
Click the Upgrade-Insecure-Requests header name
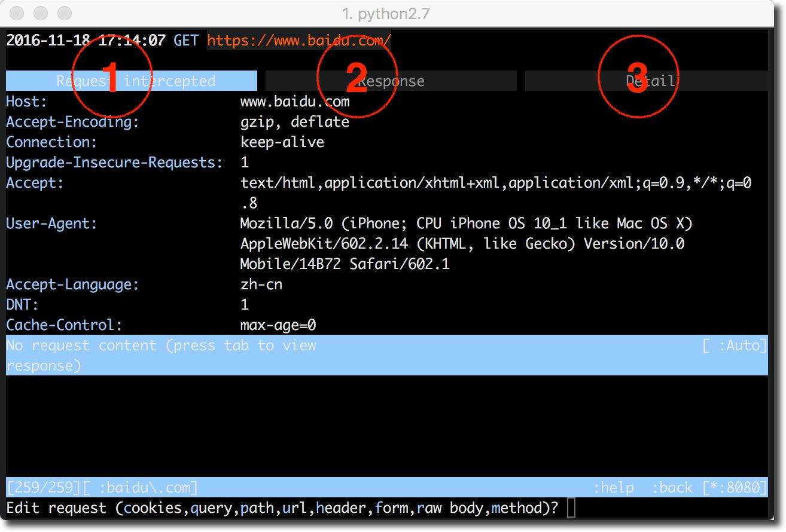(x=114, y=163)
